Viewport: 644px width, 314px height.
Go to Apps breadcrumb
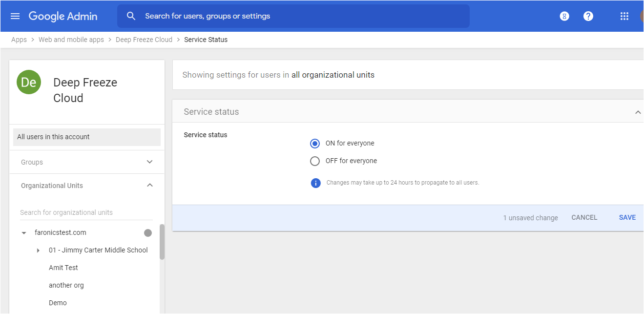tap(19, 40)
